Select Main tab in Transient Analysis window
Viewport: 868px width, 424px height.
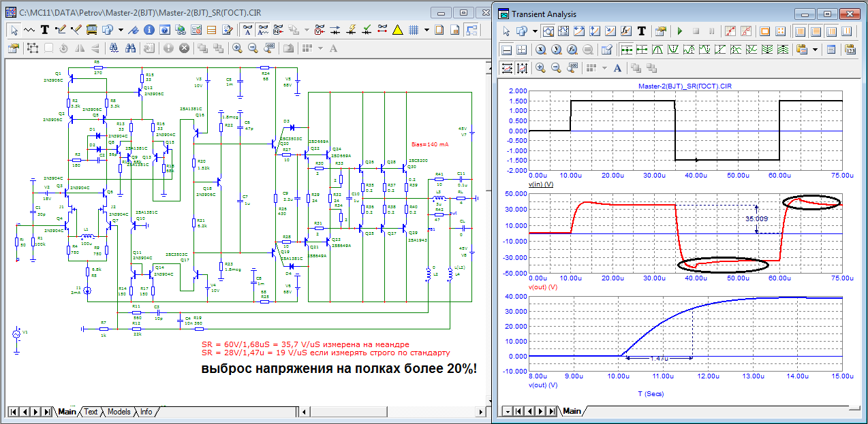[572, 411]
